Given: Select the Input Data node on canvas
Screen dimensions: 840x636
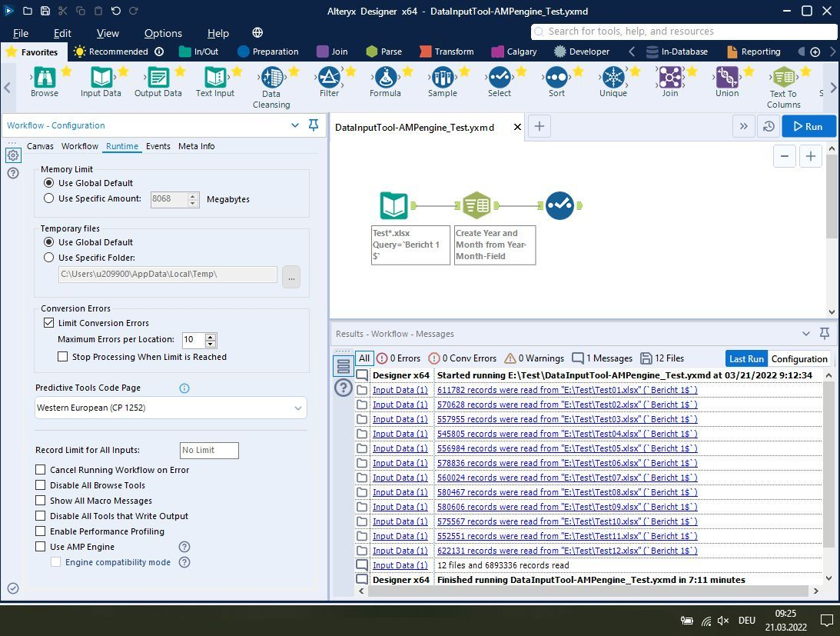Looking at the screenshot, I should point(394,205).
